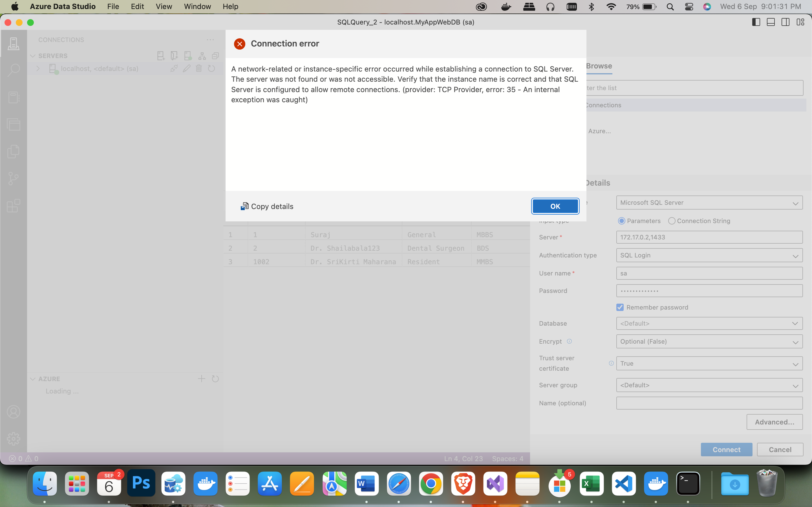Select the Parameters radio button

point(621,221)
